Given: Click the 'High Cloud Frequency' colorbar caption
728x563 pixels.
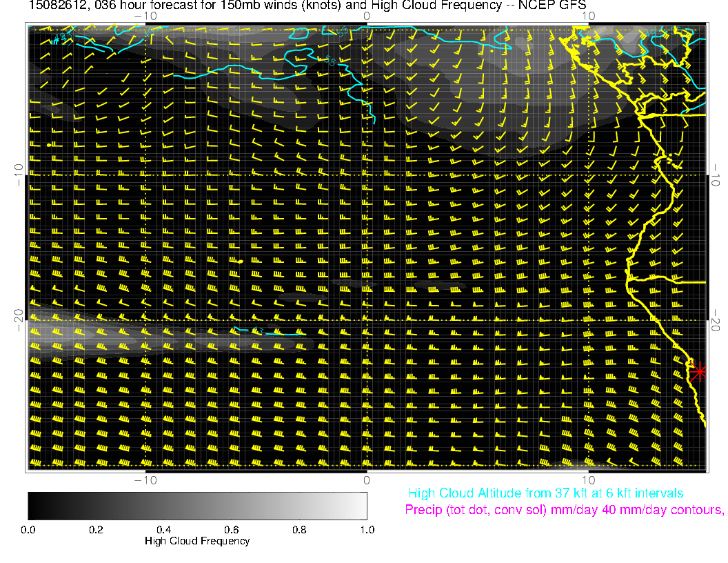Looking at the screenshot, I should tap(197, 541).
